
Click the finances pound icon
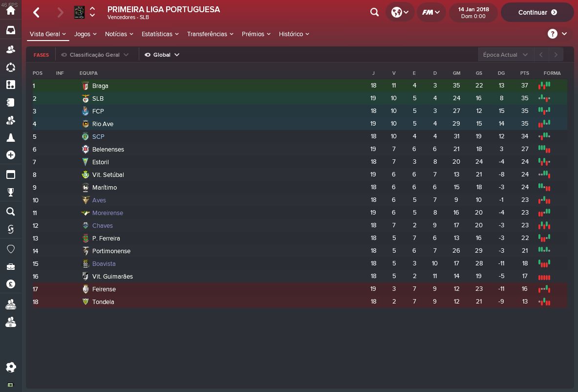[10, 284]
